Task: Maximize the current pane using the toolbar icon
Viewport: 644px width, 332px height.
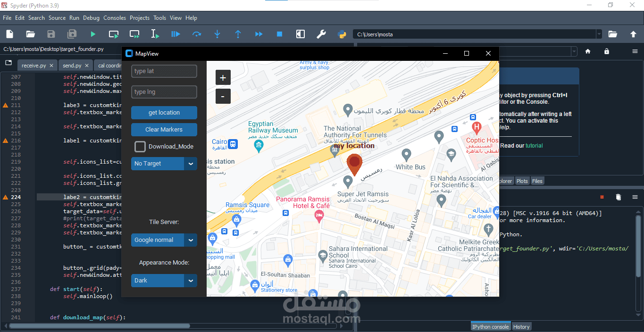Action: (300, 34)
